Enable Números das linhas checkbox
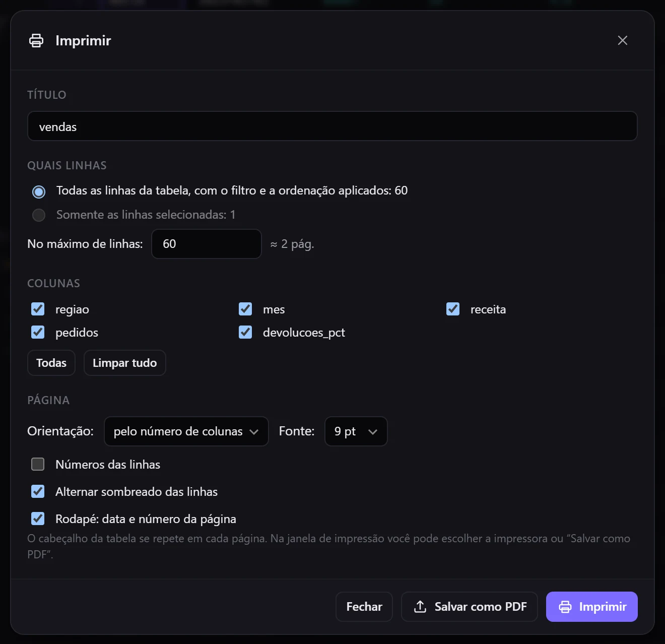 pos(38,464)
